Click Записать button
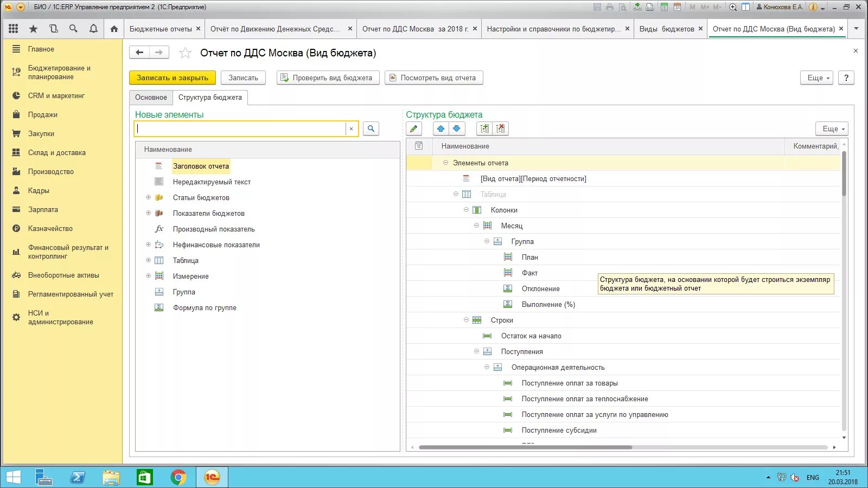Screen dimensions: 868x488 (243, 78)
